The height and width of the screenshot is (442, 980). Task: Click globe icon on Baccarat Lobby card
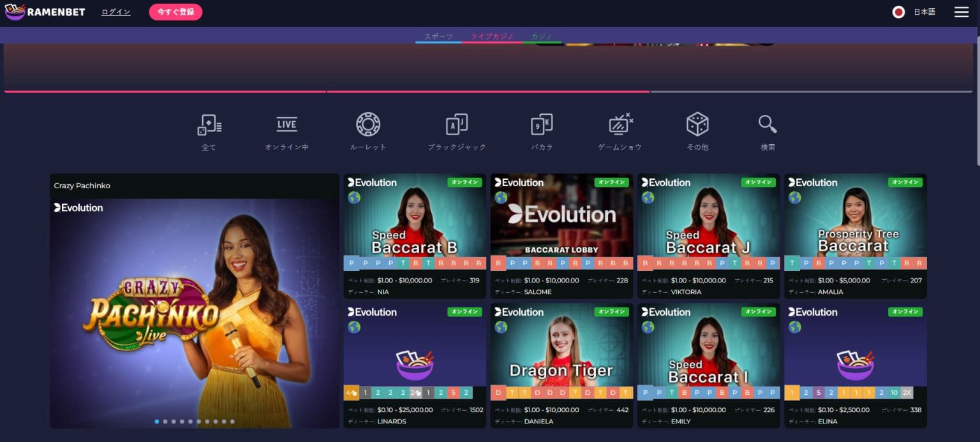tap(501, 198)
